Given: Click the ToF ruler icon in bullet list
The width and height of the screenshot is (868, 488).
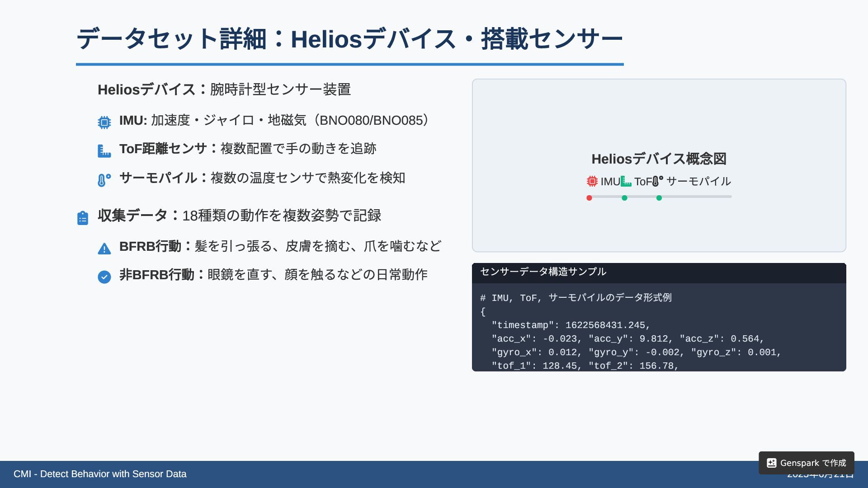Looking at the screenshot, I should [x=104, y=151].
